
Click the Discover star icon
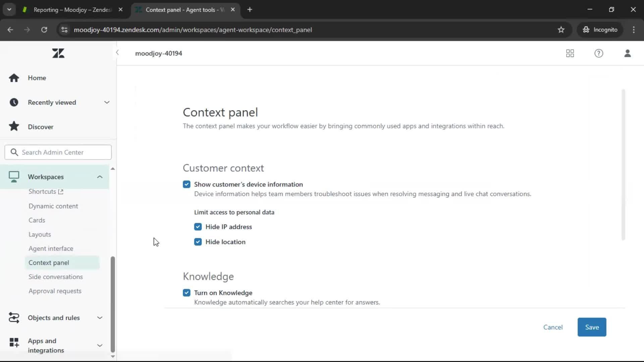(x=14, y=126)
